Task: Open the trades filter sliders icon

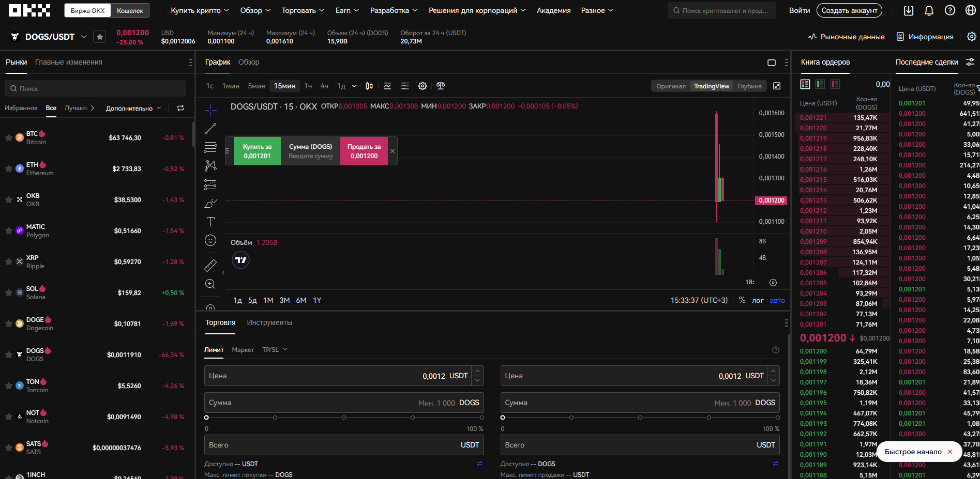Action: tap(970, 62)
